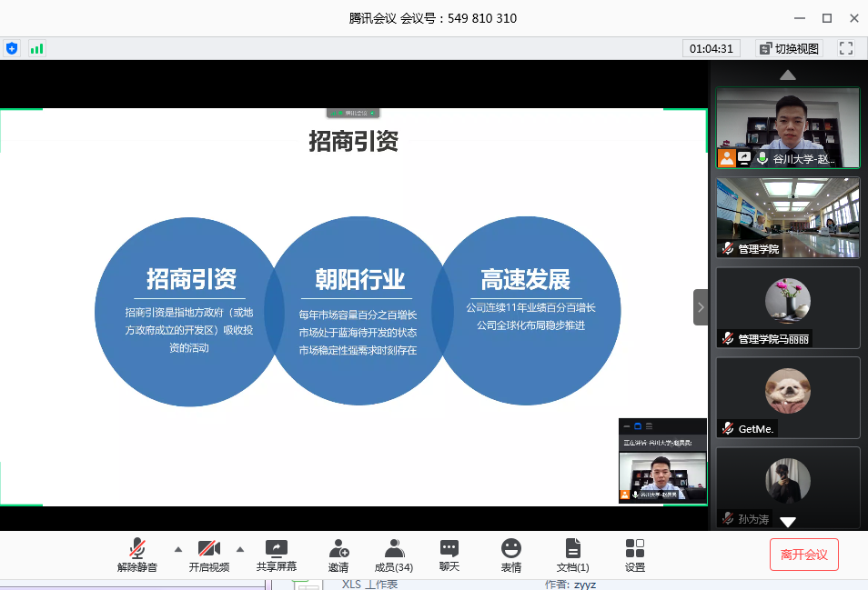
Task: Open the Invite (邀请) icon
Action: (338, 554)
